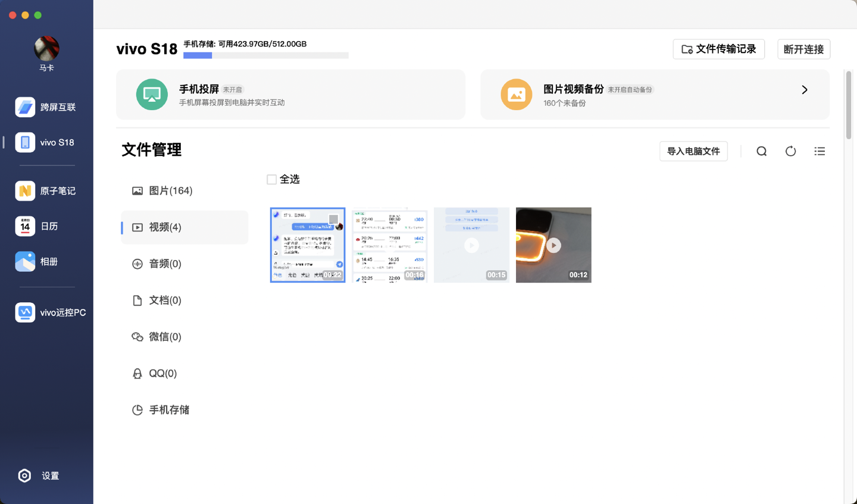This screenshot has width=857, height=504.
Task: Play the 00:15 video thumbnail
Action: [471, 245]
